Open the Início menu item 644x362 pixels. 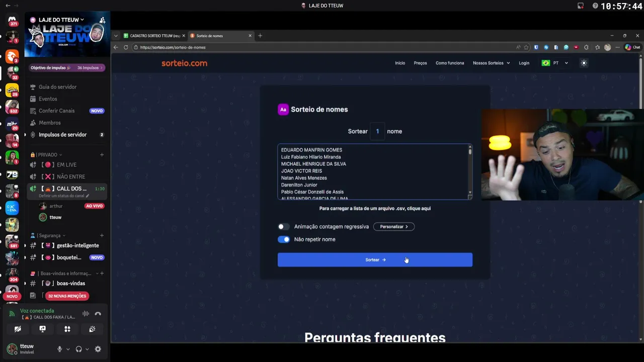click(x=400, y=63)
